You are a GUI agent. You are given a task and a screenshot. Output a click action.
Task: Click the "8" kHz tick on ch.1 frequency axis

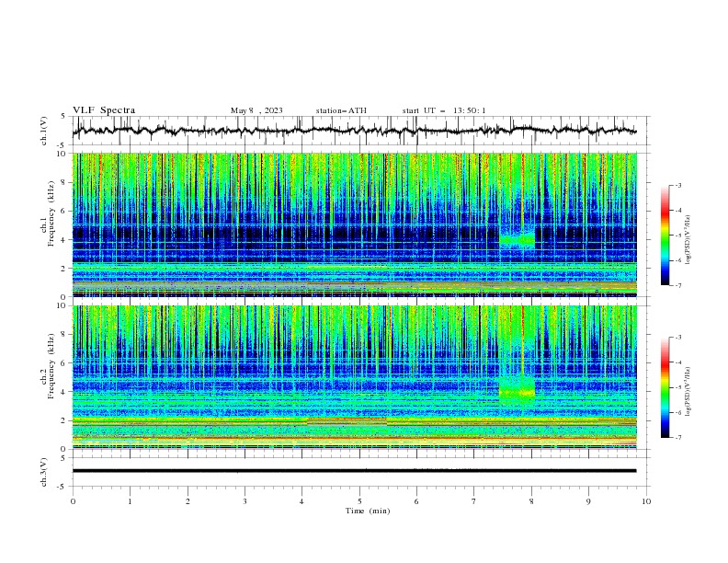64,182
